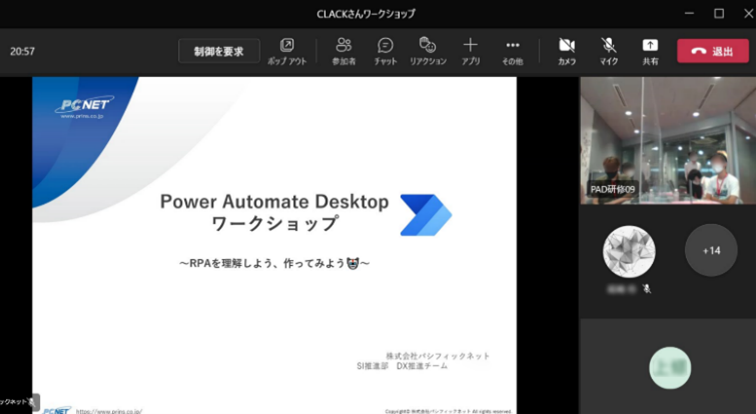Click the 制御を要求 button
The image size is (756, 414).
pyautogui.click(x=219, y=51)
